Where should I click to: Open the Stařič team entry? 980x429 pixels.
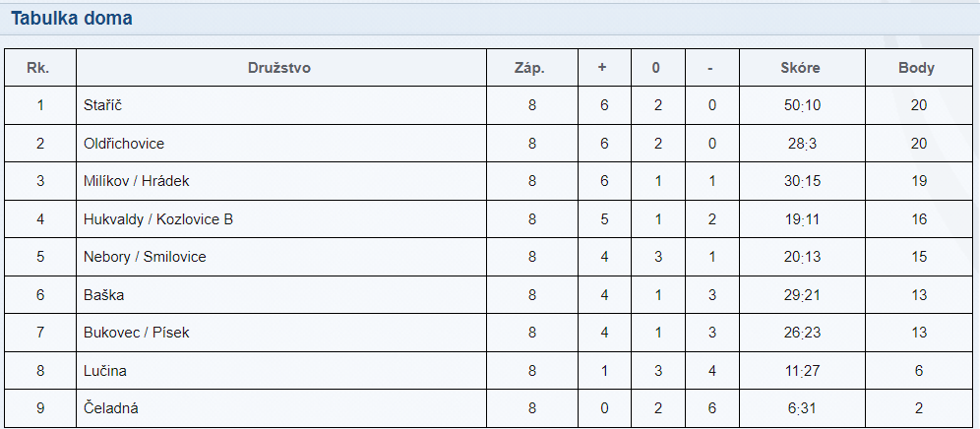(103, 105)
